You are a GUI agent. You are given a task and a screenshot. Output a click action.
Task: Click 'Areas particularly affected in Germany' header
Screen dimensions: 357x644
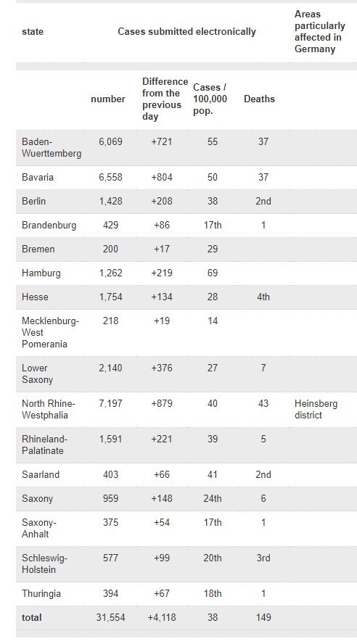coord(319,32)
